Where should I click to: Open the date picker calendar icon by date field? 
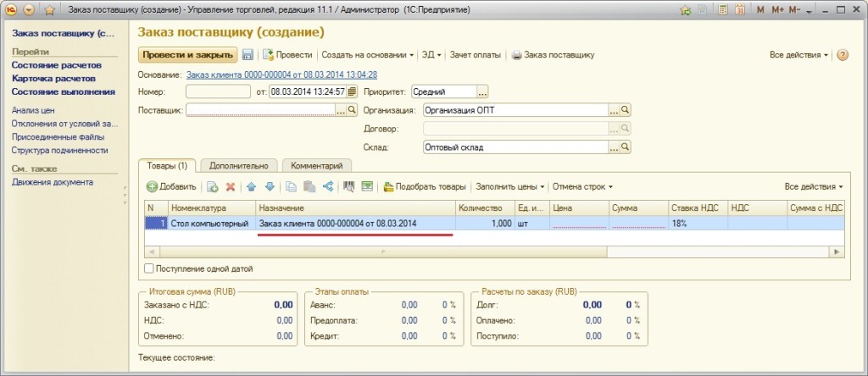[x=353, y=91]
